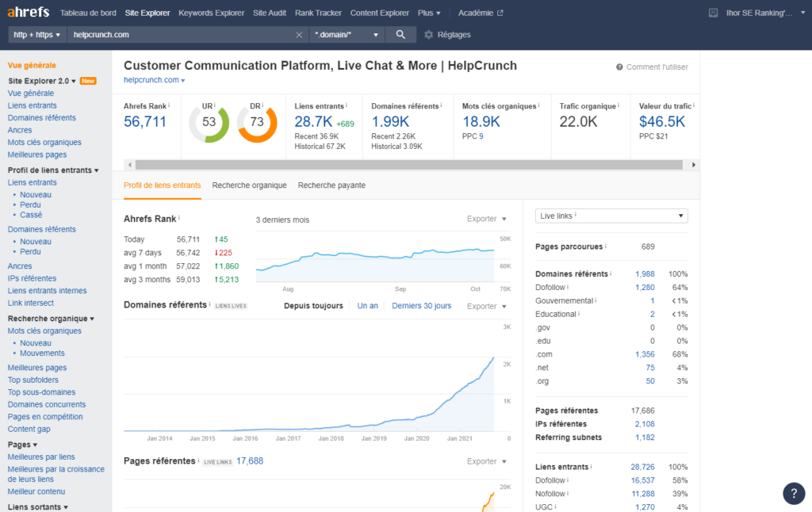Click right arrow of metrics scrollbar
This screenshot has height=512, width=812.
click(693, 165)
